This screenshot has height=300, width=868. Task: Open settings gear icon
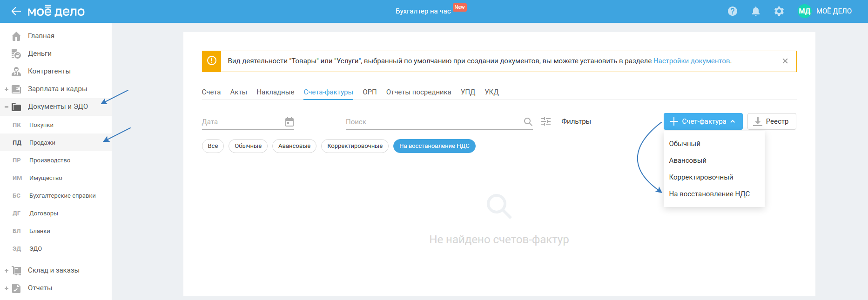(x=779, y=11)
